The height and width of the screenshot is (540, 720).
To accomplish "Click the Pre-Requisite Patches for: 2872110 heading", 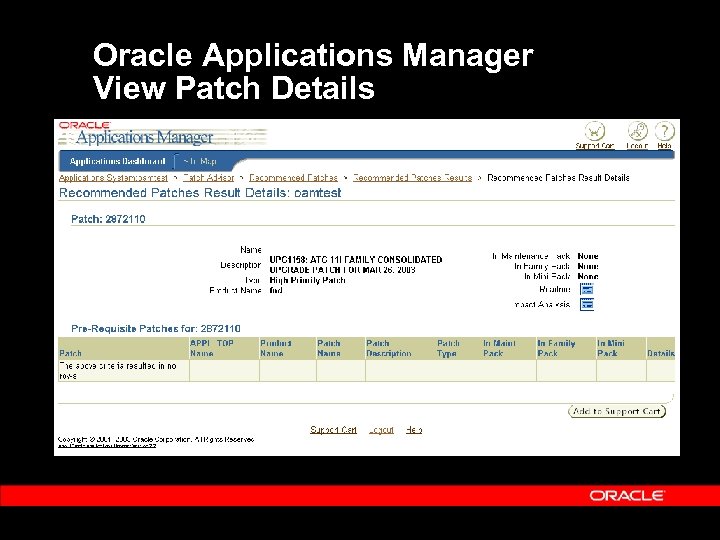I will click(156, 328).
